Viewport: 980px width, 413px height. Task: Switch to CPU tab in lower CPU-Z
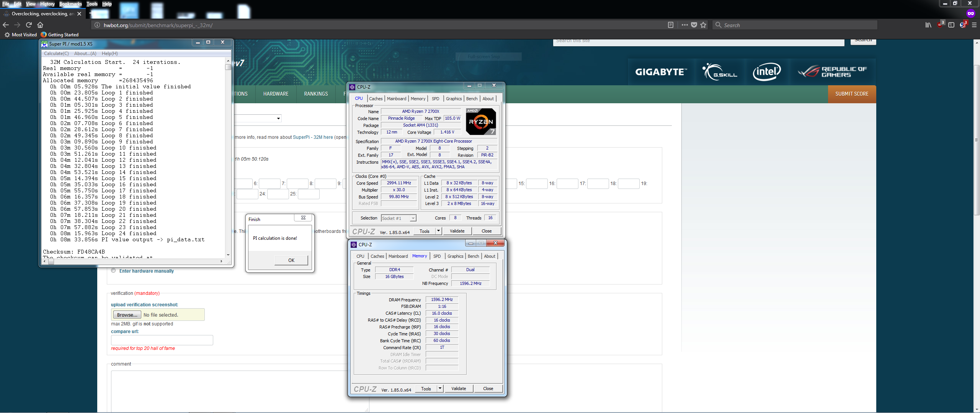point(360,256)
